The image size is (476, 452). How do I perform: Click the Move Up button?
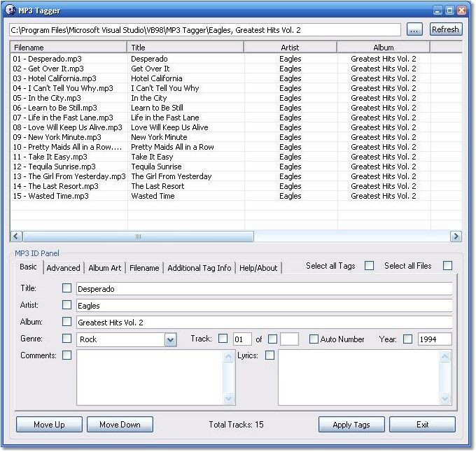coord(49,425)
